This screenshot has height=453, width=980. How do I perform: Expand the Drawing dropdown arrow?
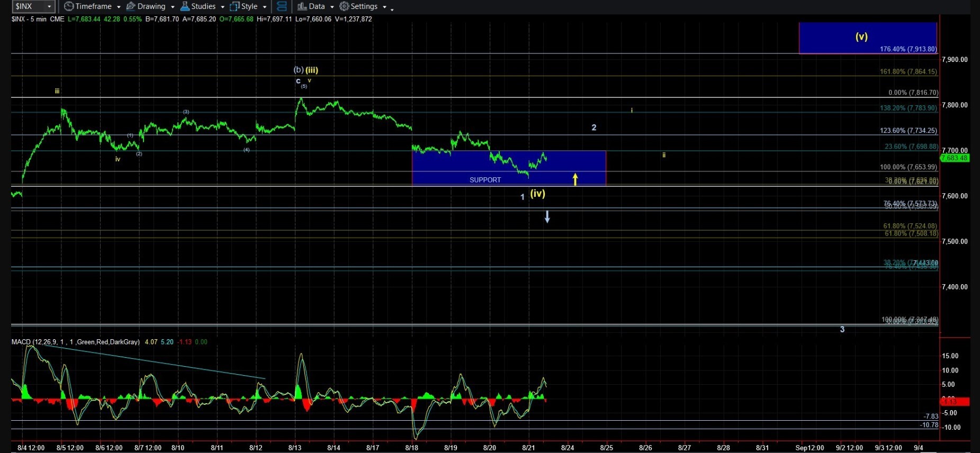[x=173, y=7]
